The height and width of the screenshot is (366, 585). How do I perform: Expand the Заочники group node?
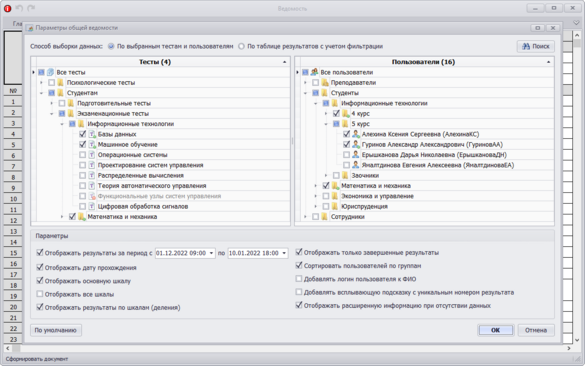(x=326, y=175)
